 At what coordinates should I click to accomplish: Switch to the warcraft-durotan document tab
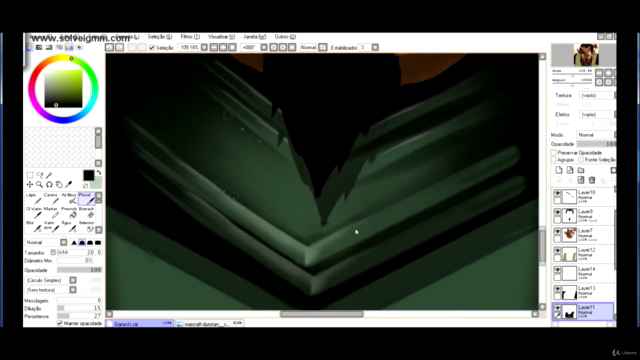coord(210,324)
